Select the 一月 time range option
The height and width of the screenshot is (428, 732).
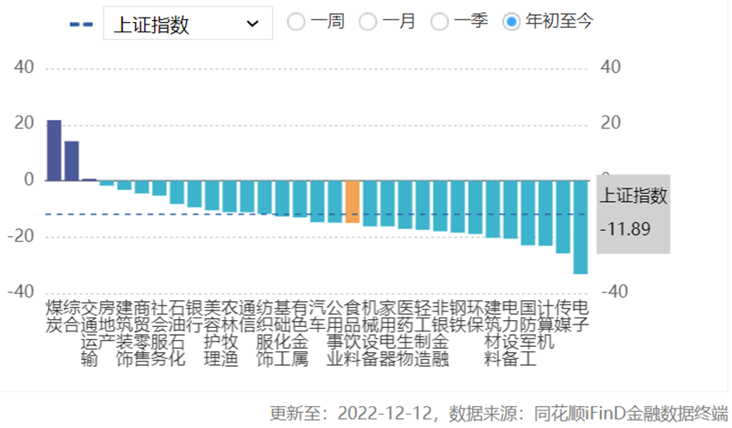click(x=368, y=21)
